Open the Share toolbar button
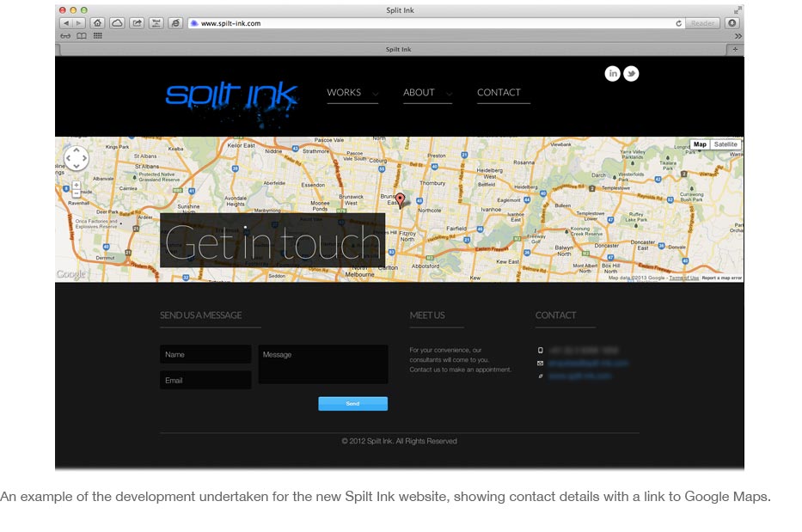Screen dimensions: 802x532 pos(137,23)
